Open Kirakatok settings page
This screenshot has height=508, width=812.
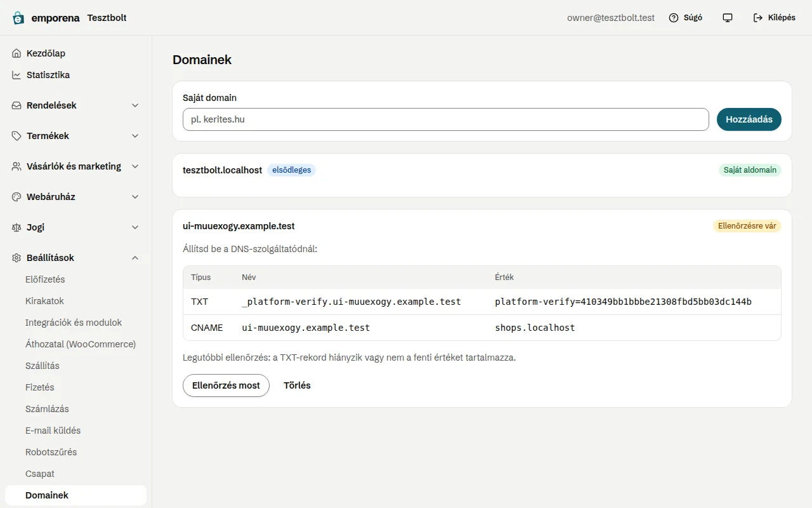(75, 301)
